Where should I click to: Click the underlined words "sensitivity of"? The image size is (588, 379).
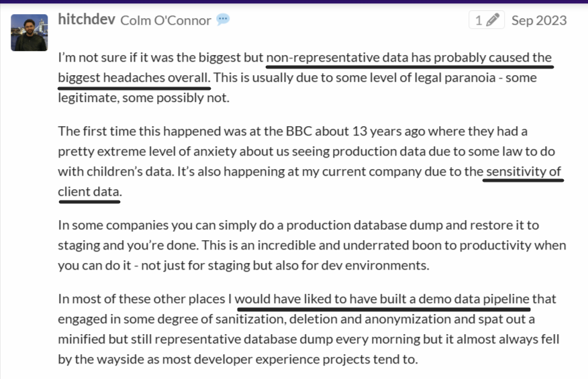523,171
